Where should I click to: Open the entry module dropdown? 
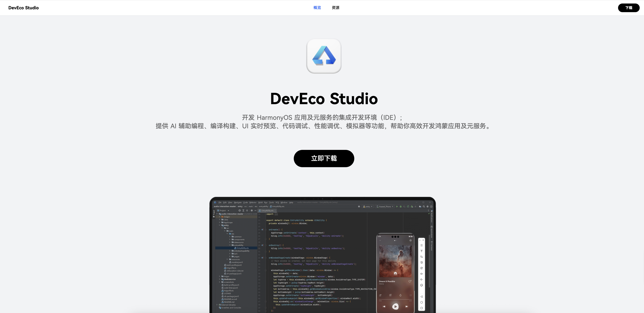[368, 207]
